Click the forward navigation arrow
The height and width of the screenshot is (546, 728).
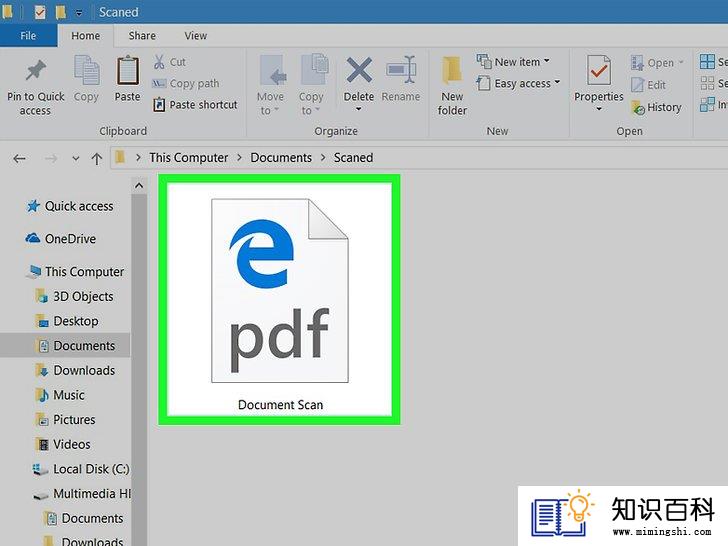[51, 159]
